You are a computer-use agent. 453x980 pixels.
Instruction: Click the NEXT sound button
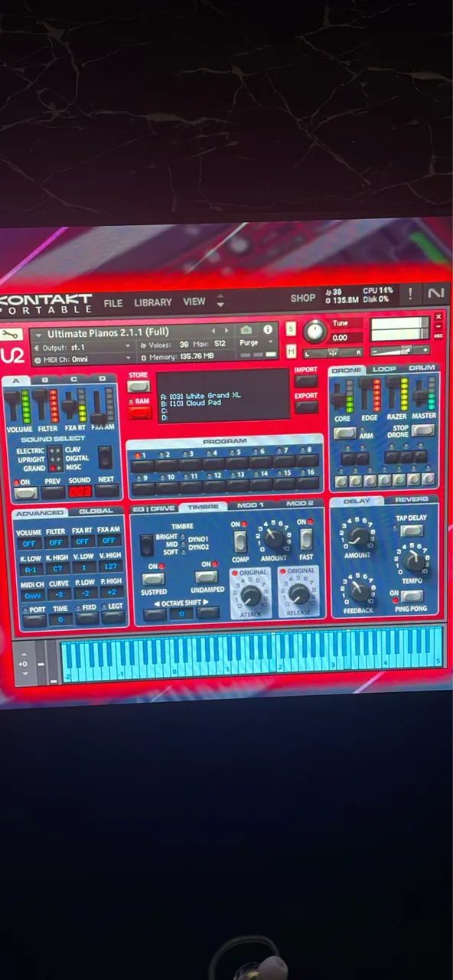click(106, 491)
